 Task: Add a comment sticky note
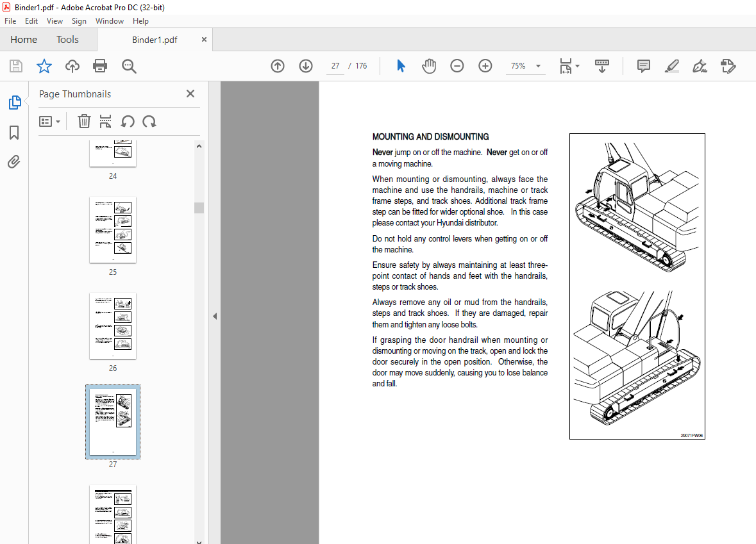click(644, 66)
